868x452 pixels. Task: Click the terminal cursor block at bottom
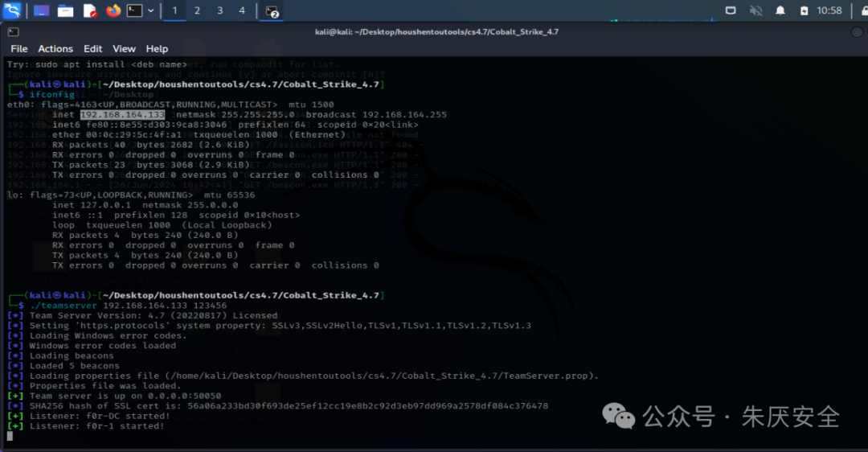click(10, 436)
